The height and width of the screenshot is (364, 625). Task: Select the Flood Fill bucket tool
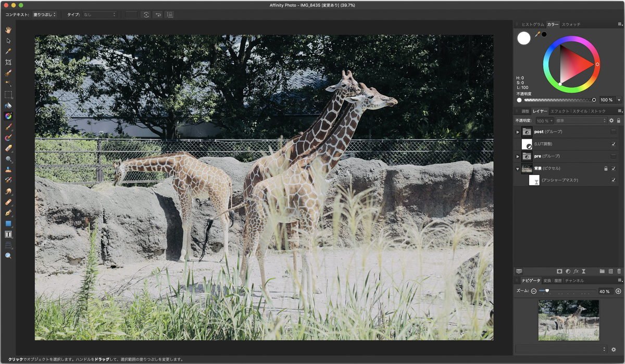(8, 105)
